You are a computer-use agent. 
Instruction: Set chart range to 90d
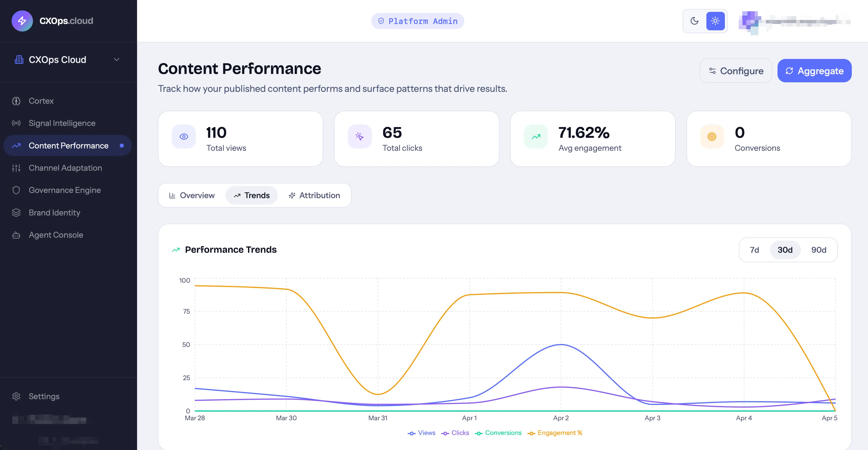click(x=819, y=250)
